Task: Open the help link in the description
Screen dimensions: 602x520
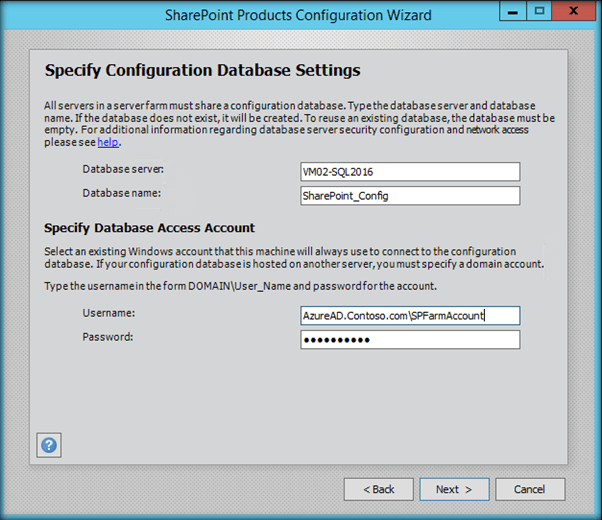Action: [x=106, y=142]
